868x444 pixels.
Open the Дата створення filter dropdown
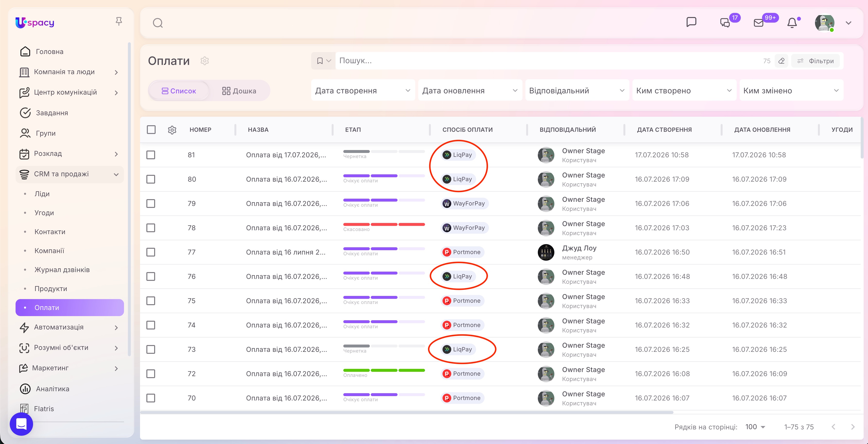click(x=363, y=90)
